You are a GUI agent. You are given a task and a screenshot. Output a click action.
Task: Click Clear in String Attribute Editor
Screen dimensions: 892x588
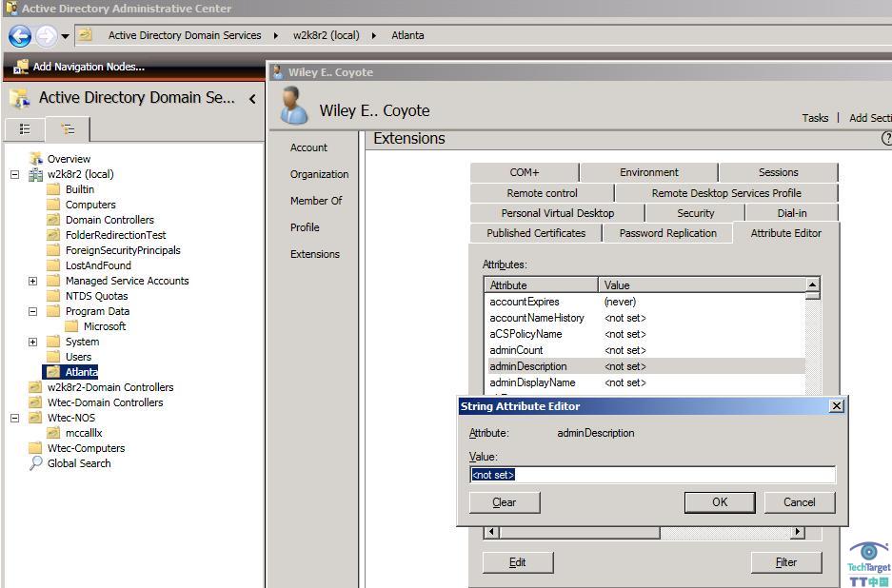click(x=505, y=502)
